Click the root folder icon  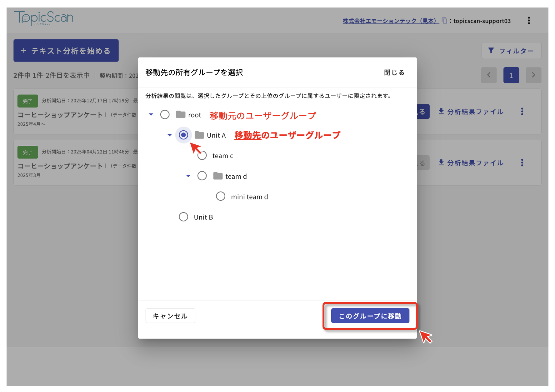point(181,115)
